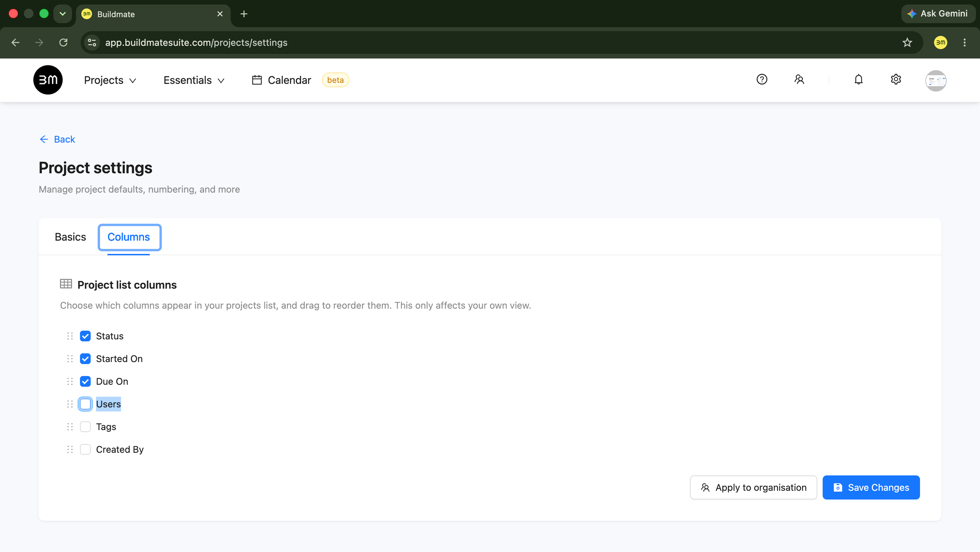The image size is (980, 552).
Task: Grab the drag handle for Tags row
Action: click(70, 427)
